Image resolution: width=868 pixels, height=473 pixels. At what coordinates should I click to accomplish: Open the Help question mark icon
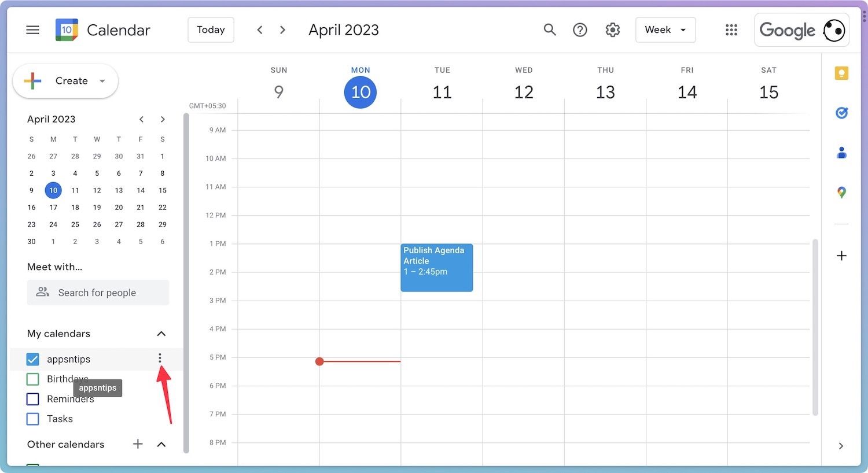click(580, 30)
